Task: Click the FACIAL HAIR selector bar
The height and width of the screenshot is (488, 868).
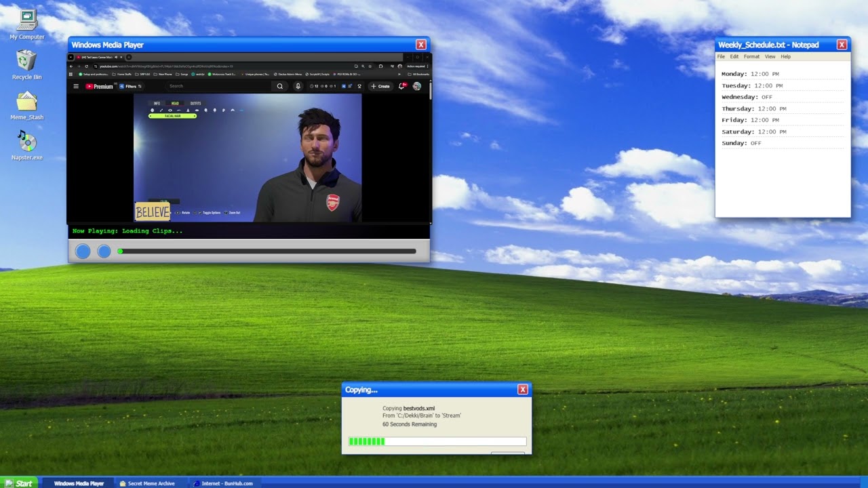Action: [173, 116]
